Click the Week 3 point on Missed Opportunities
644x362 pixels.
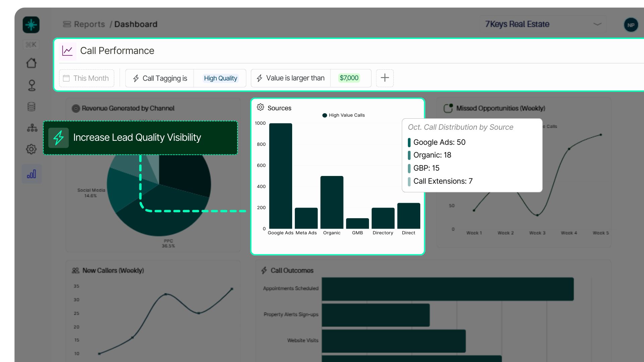click(537, 215)
